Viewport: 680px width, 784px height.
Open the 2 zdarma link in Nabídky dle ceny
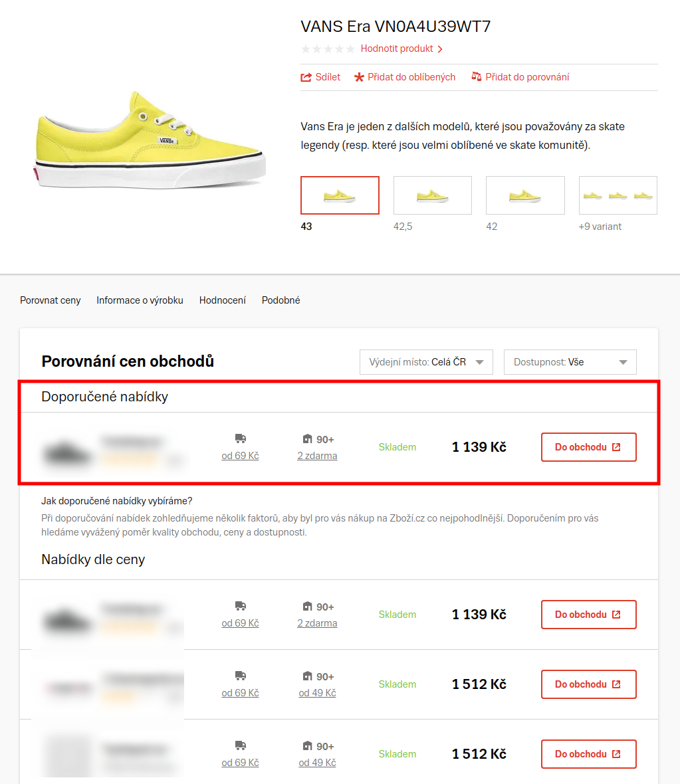pyautogui.click(x=317, y=623)
